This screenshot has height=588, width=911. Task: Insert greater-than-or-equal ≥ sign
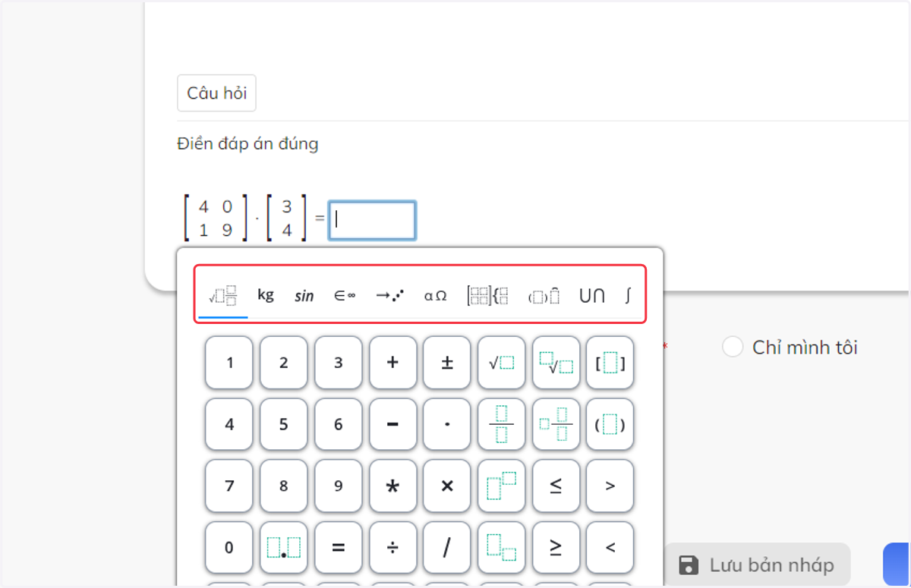[556, 547]
